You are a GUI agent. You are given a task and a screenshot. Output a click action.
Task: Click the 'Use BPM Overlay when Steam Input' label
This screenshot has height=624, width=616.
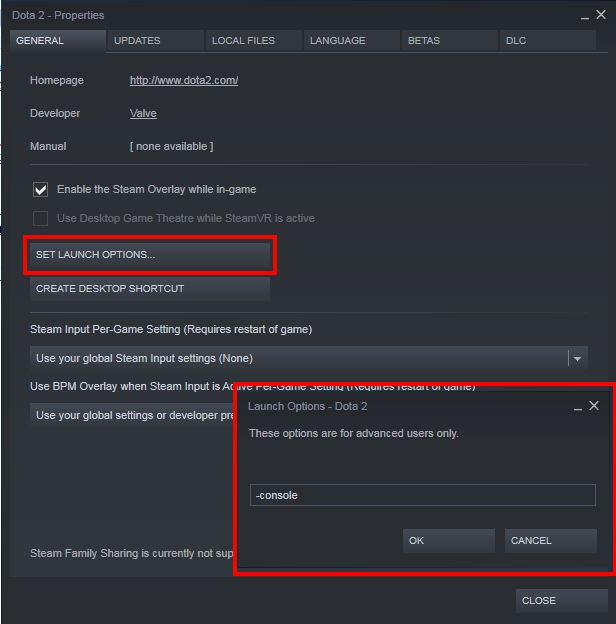click(x=132, y=386)
